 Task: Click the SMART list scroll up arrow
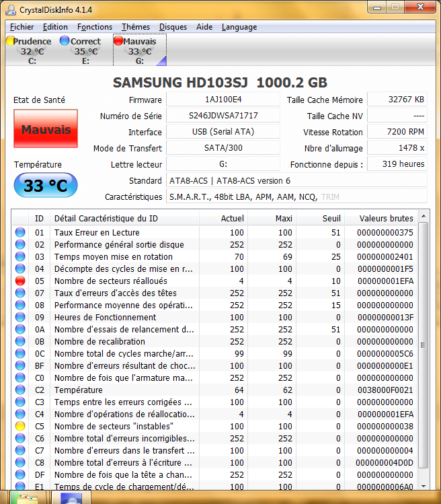424,216
